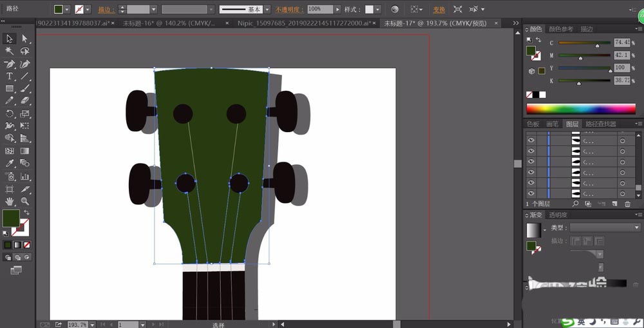Select the Pen tool
Screen dimensions: 644x328
click(x=10, y=64)
